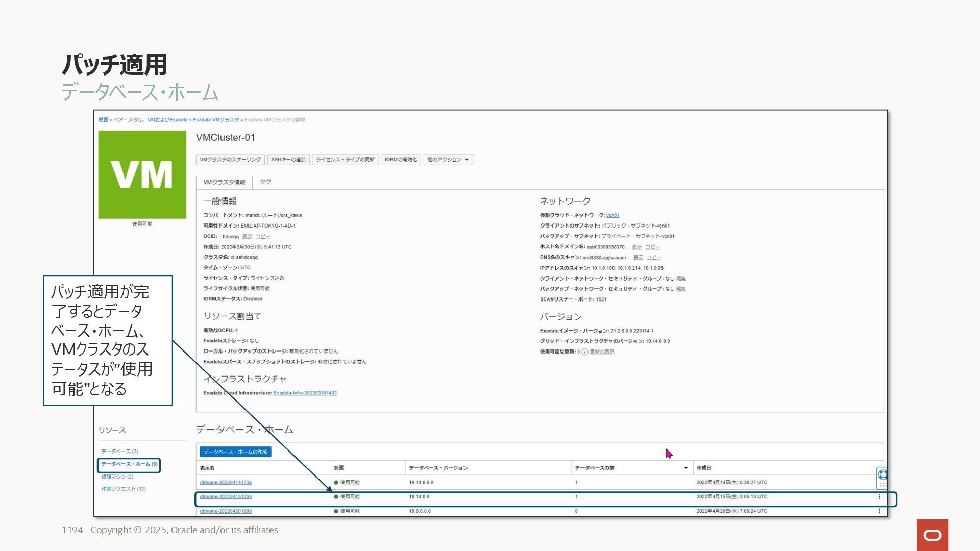Click データベース・ホームの作成 button
This screenshot has height=551, width=980.
pyautogui.click(x=235, y=452)
